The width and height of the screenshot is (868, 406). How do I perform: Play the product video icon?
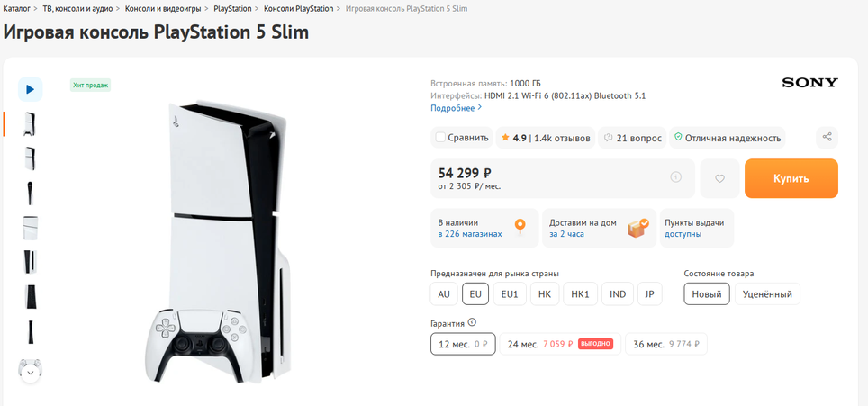point(30,89)
